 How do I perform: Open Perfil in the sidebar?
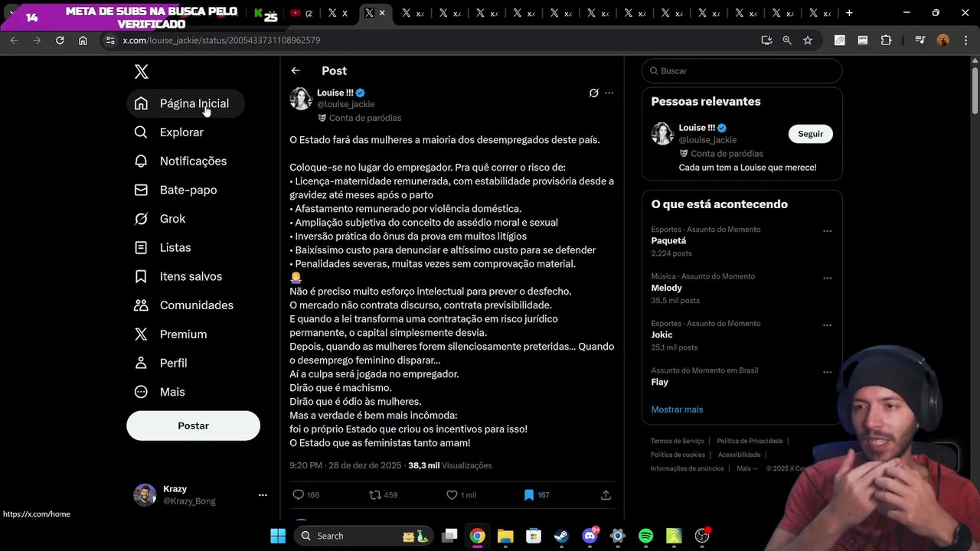161,363
